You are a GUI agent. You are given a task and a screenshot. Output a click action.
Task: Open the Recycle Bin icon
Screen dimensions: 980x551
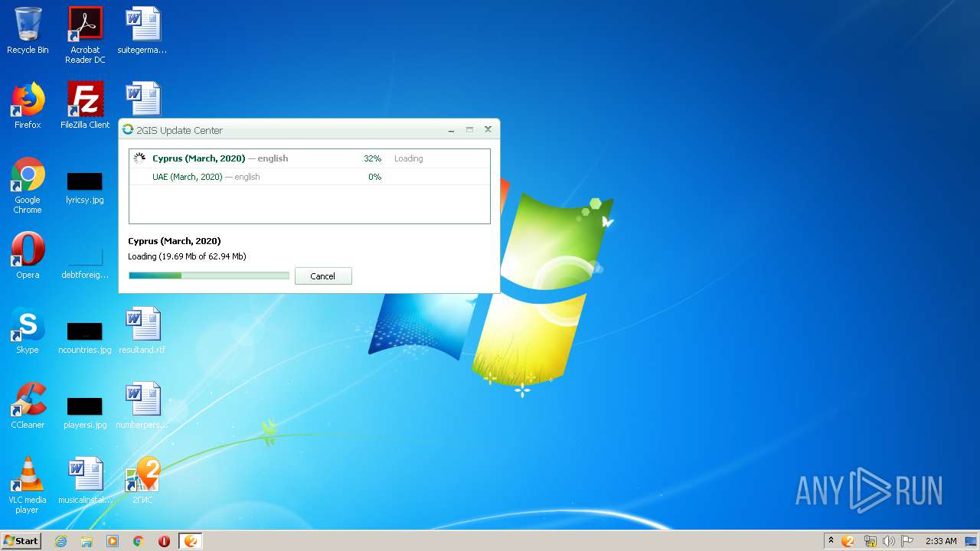28,31
